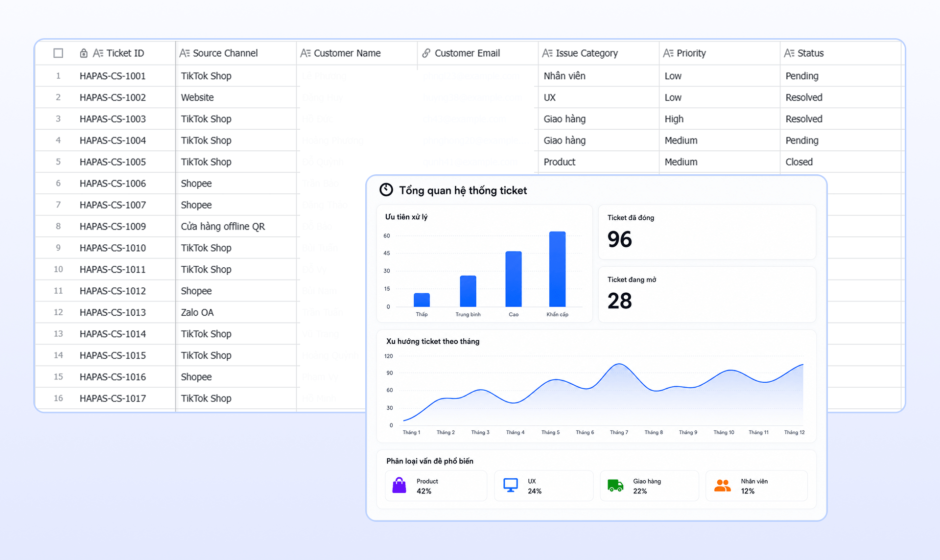Viewport: 940px width, 560px height.
Task: Click the Ticket đang mở 28 card
Action: tap(707, 294)
